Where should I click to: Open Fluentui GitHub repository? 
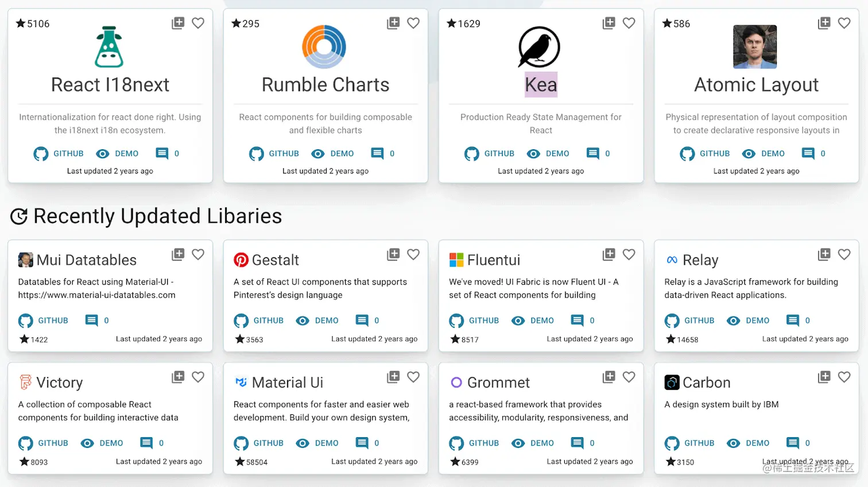pos(474,321)
